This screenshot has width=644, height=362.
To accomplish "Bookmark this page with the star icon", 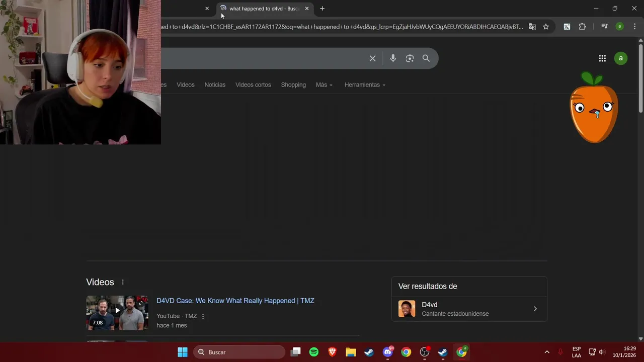I will pyautogui.click(x=546, y=27).
